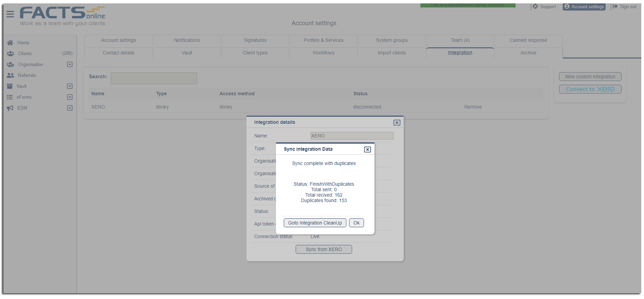Click the Organisation sidebar icon

(x=11, y=64)
